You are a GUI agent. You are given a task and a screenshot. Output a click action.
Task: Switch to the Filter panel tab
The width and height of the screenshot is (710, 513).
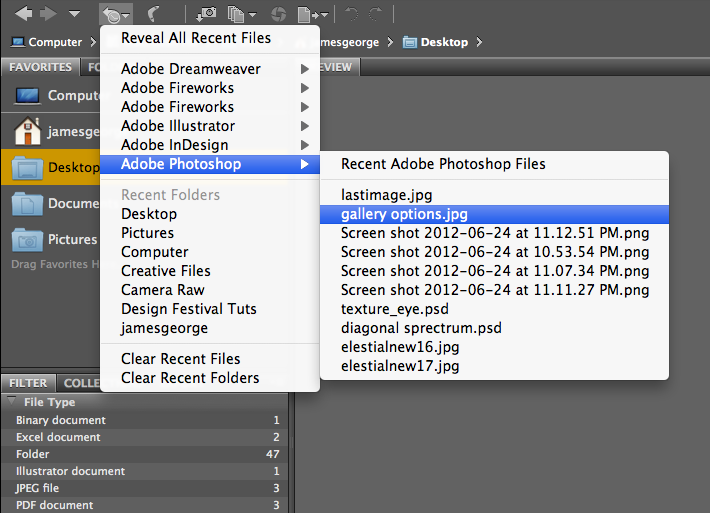pos(28,383)
